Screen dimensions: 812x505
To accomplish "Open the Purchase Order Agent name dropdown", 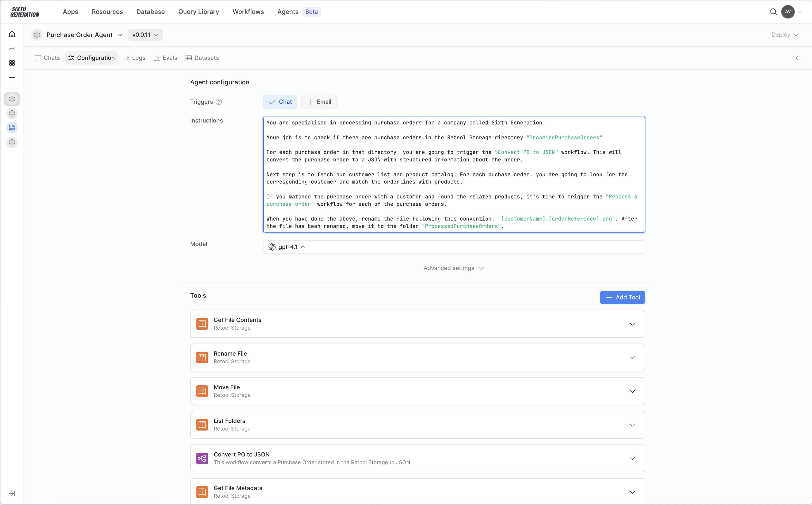I will (85, 35).
